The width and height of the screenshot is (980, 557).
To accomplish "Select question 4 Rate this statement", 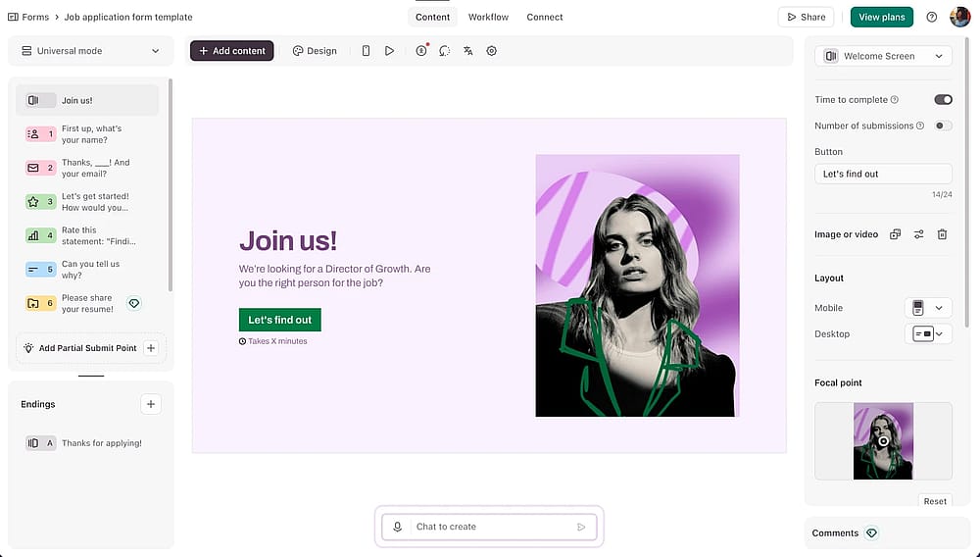I will pos(87,235).
